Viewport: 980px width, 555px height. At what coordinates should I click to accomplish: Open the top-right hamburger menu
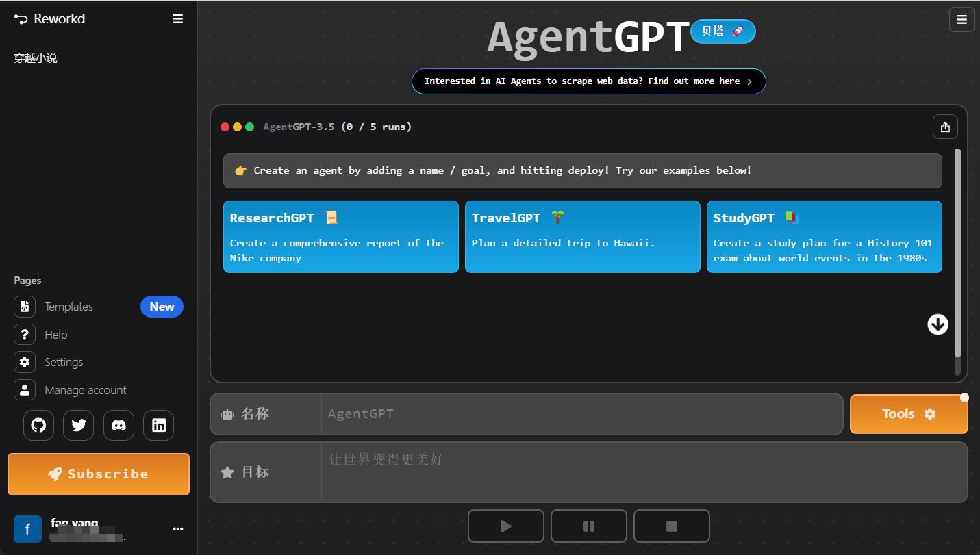962,20
